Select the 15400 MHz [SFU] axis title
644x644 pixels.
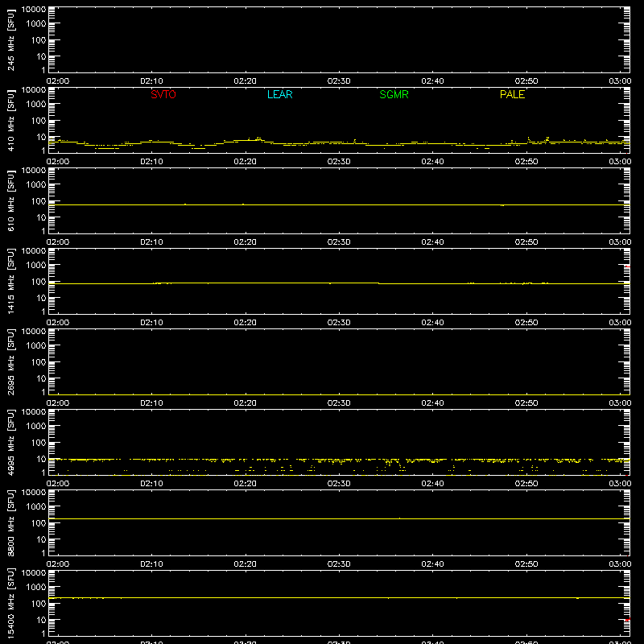[10, 603]
